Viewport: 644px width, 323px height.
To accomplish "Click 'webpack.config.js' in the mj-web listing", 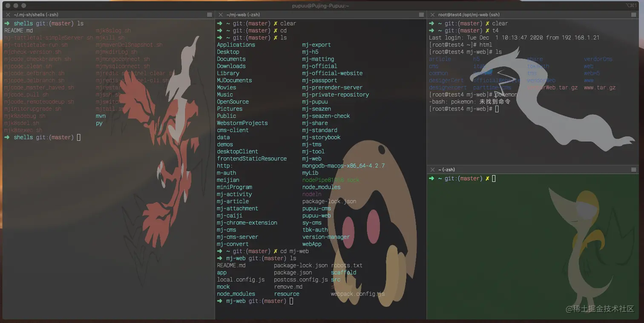I will pyautogui.click(x=358, y=294).
